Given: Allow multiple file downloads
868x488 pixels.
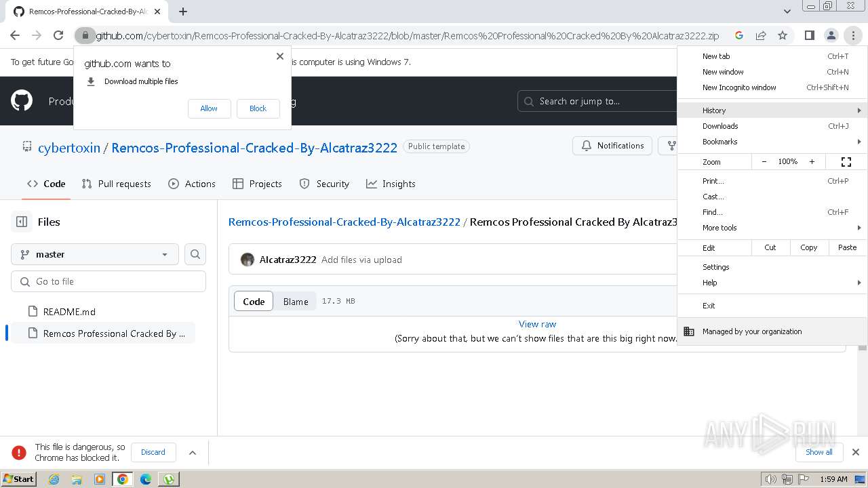Looking at the screenshot, I should coord(209,108).
